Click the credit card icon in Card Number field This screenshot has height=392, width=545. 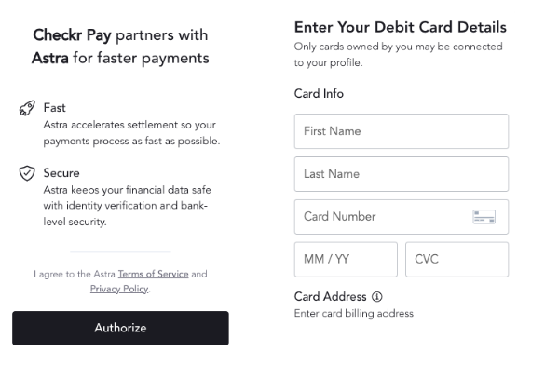(484, 217)
